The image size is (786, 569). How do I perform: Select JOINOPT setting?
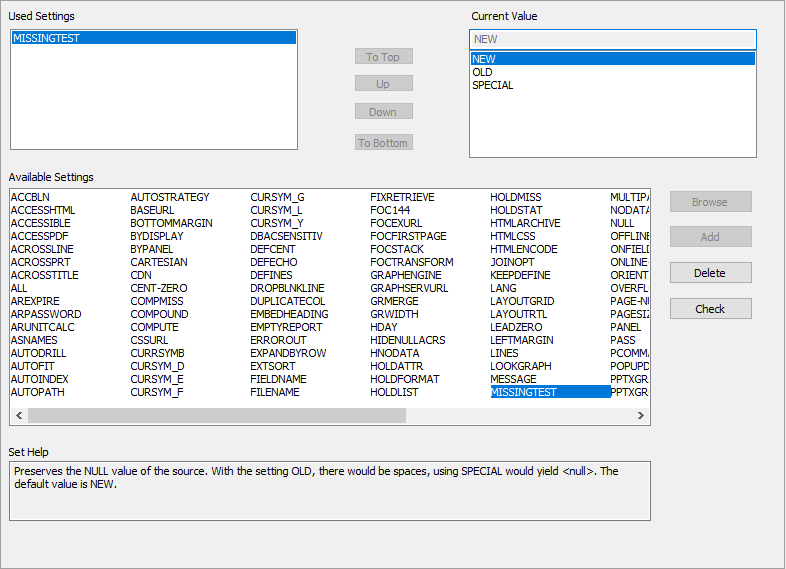[512, 262]
